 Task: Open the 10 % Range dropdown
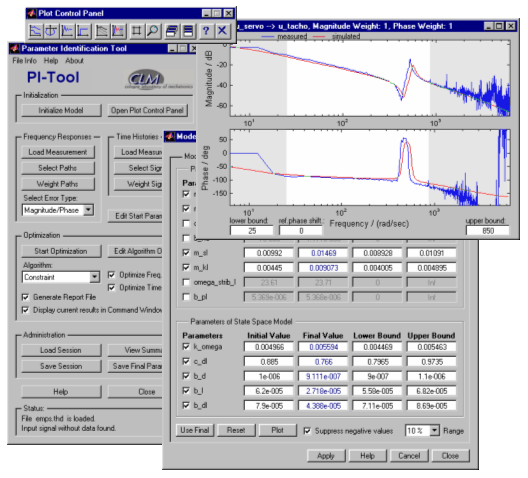(435, 431)
